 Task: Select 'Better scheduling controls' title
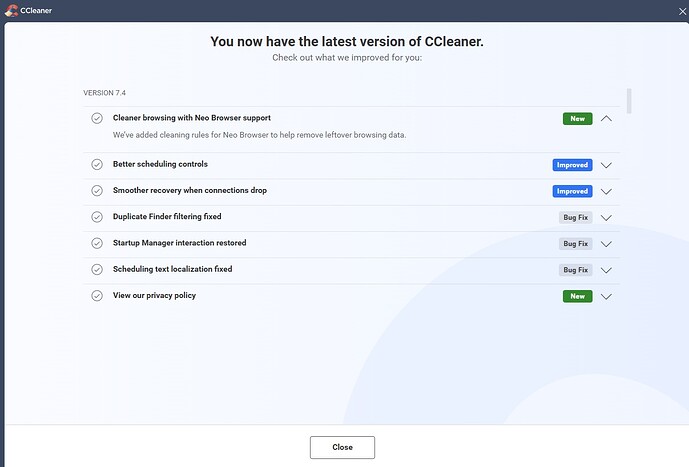click(x=160, y=164)
